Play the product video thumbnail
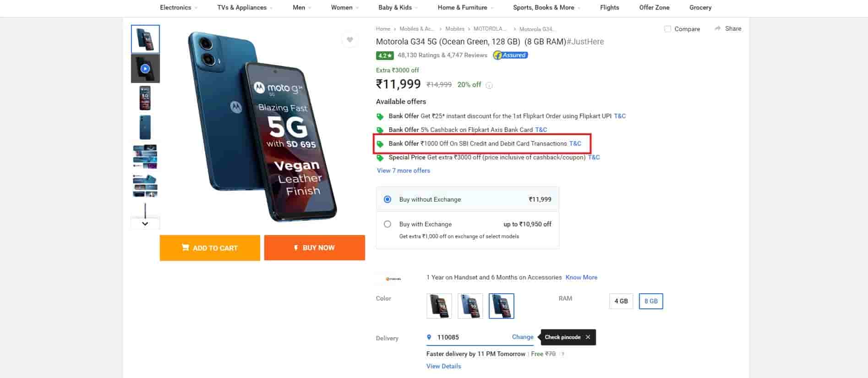Image resolution: width=868 pixels, height=378 pixels. pyautogui.click(x=145, y=69)
